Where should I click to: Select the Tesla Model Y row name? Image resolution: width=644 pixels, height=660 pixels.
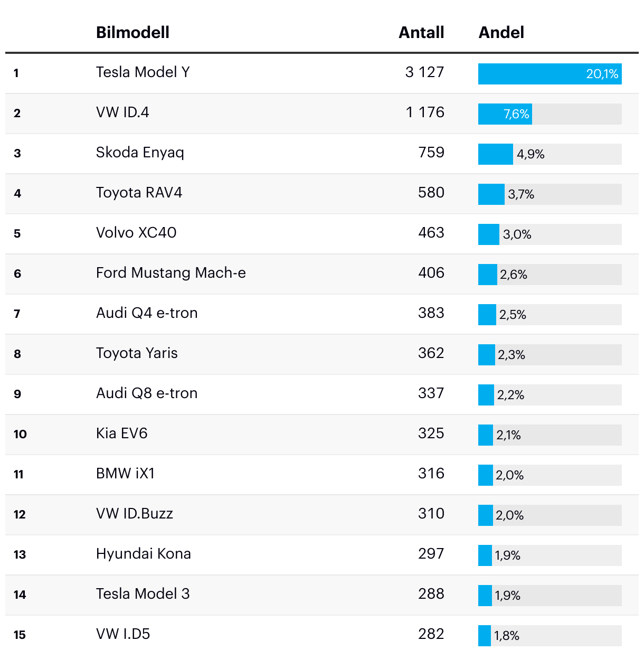[x=143, y=72]
